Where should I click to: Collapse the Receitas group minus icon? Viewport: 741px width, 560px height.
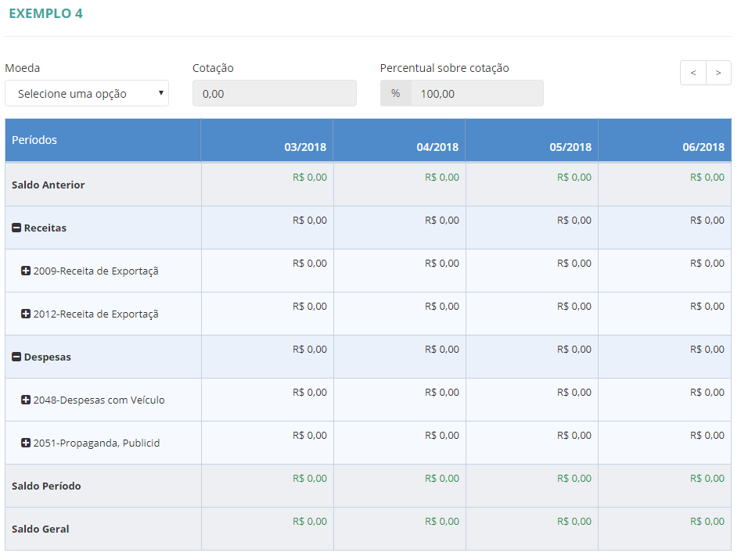(16, 228)
